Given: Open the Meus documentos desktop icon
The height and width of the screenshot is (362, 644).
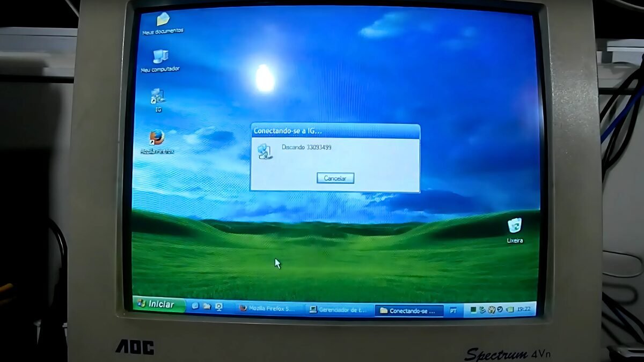Looking at the screenshot, I should tap(162, 24).
